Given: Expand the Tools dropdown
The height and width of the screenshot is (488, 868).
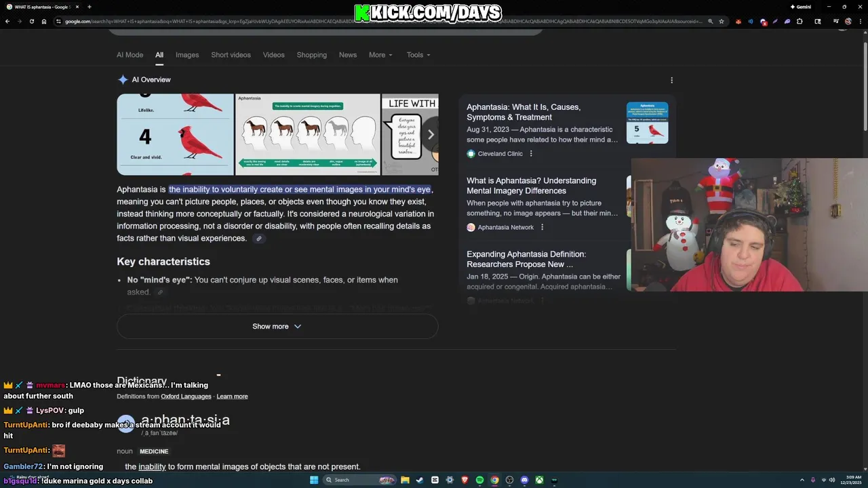Looking at the screenshot, I should tap(418, 55).
